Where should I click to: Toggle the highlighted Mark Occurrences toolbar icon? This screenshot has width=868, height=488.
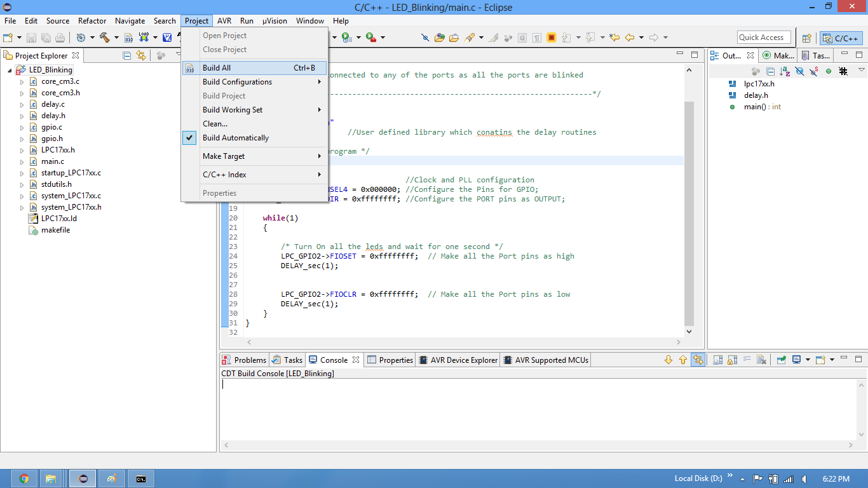552,37
